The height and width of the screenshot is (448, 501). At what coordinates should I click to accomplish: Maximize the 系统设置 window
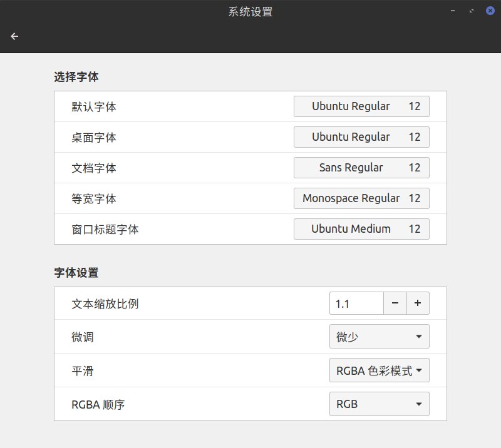(472, 11)
